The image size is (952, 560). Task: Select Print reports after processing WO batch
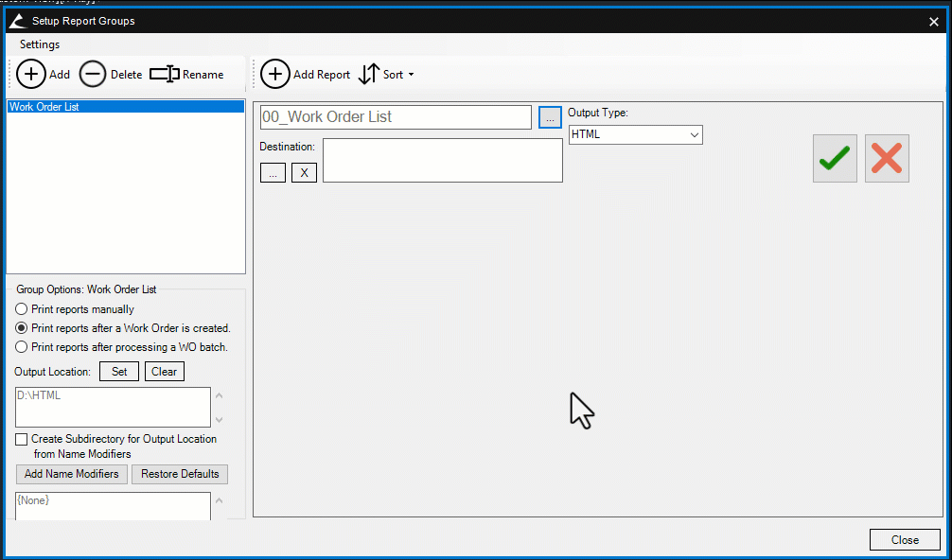[x=21, y=347]
